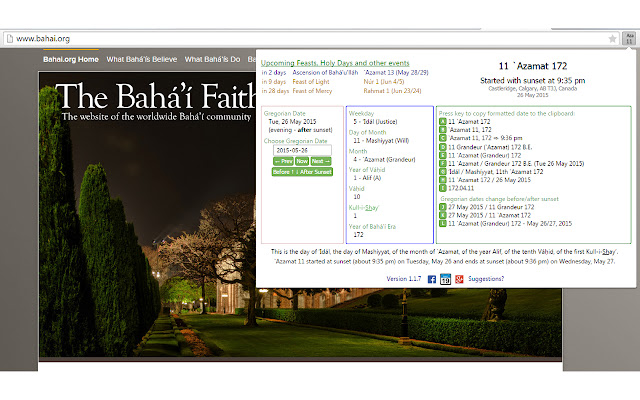
Task: Jump to today with Now button
Action: point(302,161)
